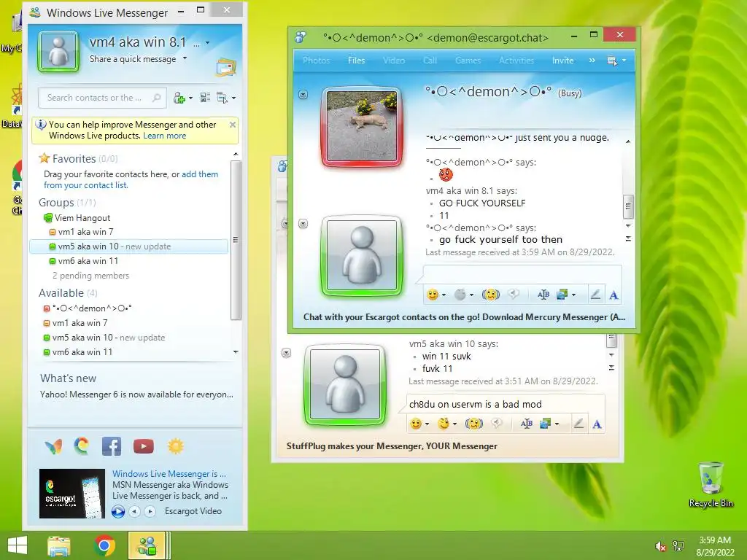Open emoticon picker in demon chat

pos(433,295)
